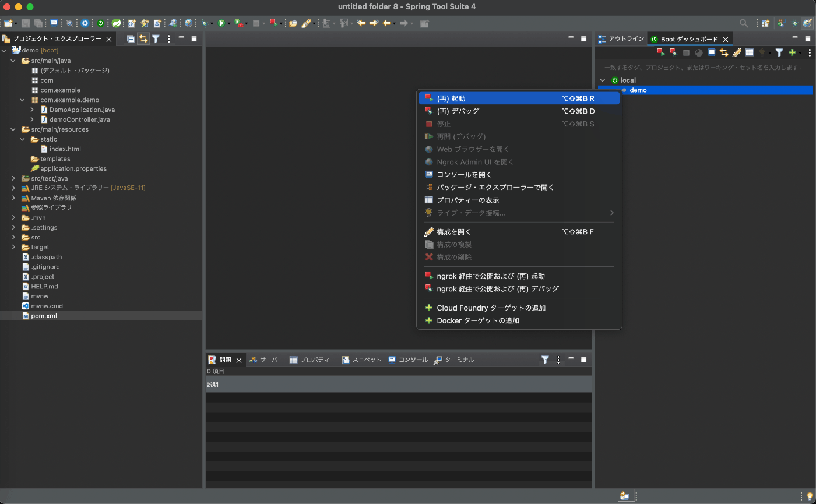Click the open folder icon in main toolbar

coord(293,23)
